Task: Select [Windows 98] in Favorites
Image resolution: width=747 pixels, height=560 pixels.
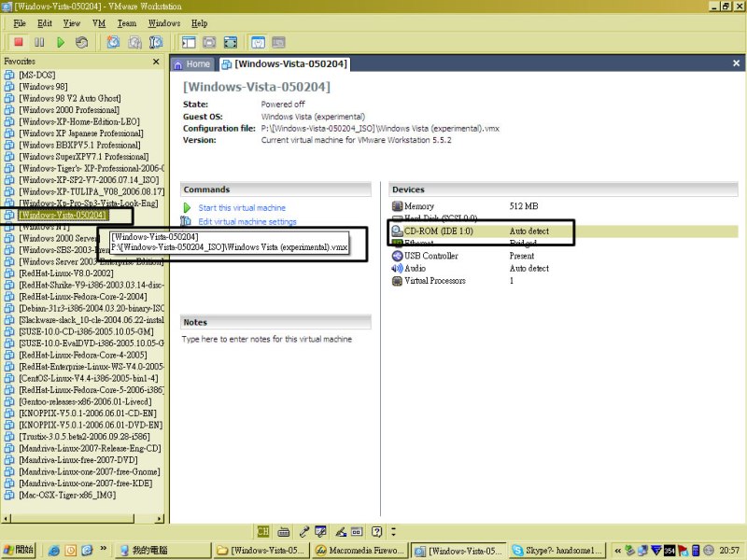Action: point(43,86)
